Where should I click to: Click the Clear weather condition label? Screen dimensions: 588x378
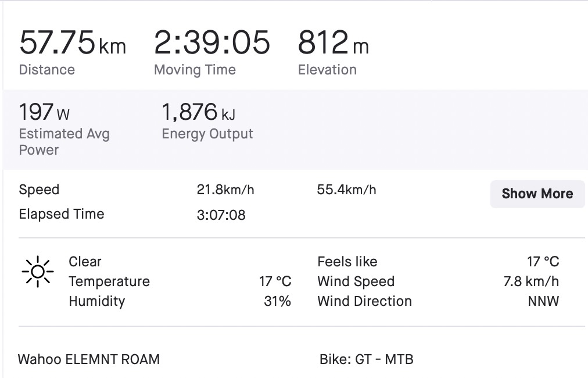tap(85, 262)
